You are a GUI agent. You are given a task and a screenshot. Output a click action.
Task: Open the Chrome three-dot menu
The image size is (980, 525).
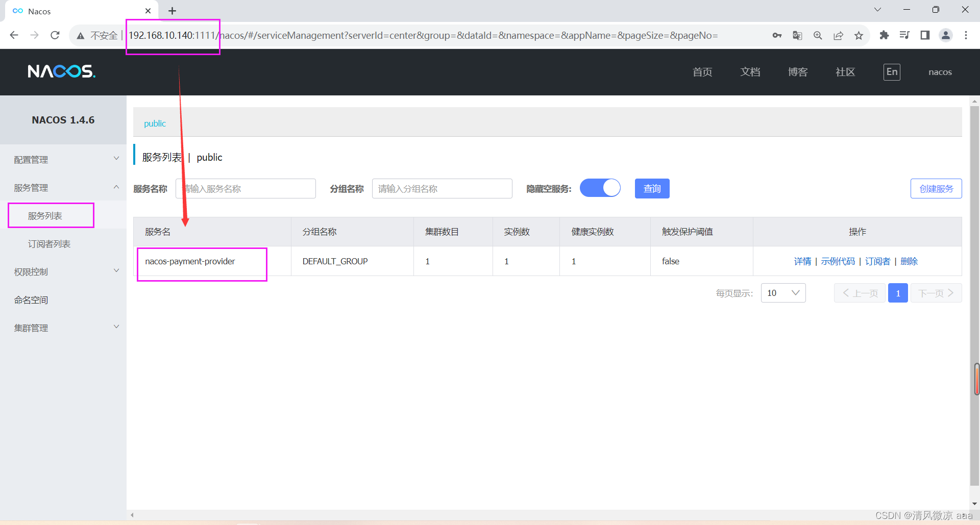tap(966, 35)
